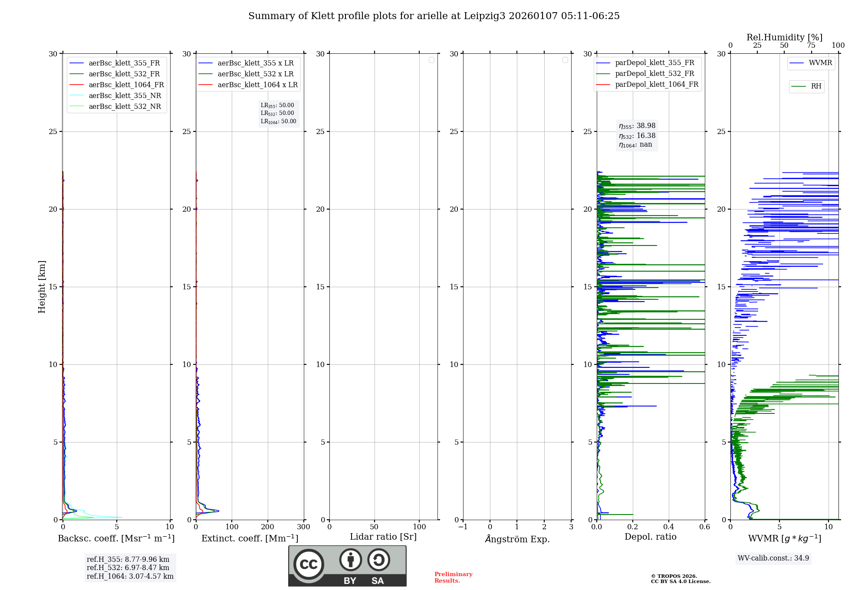The image size is (868, 590).
Task: Click the empty legend box in Lidar ratio plot
Action: pyautogui.click(x=431, y=60)
